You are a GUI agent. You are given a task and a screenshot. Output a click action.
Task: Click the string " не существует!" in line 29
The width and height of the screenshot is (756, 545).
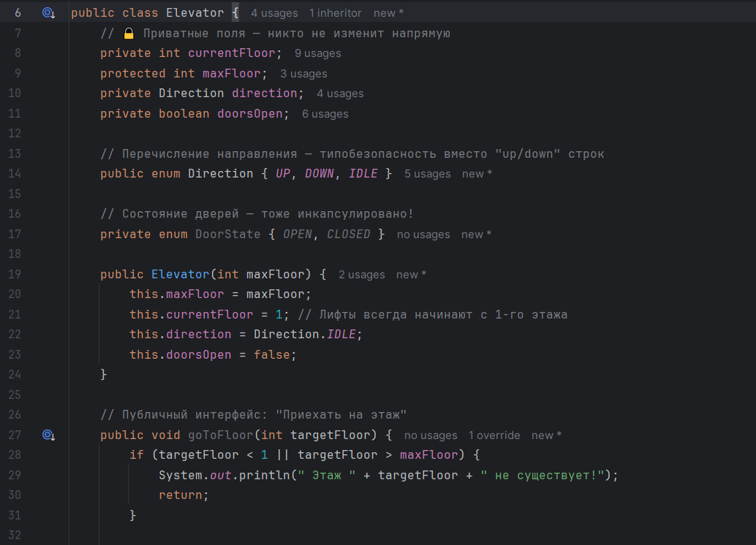(543, 475)
